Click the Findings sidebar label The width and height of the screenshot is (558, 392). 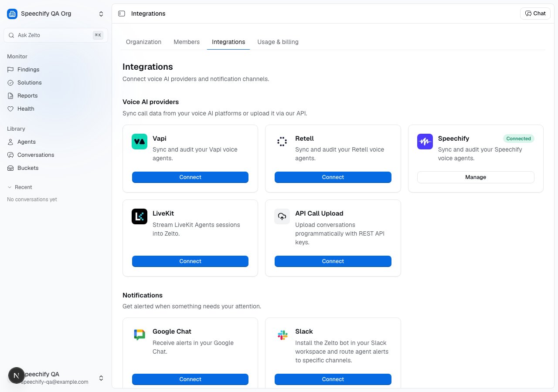[x=28, y=70]
